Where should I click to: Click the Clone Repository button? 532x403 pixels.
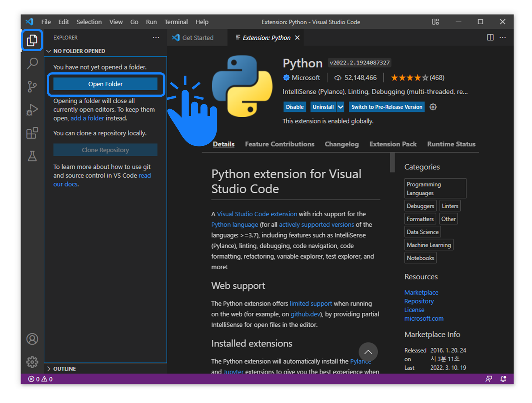pos(105,150)
